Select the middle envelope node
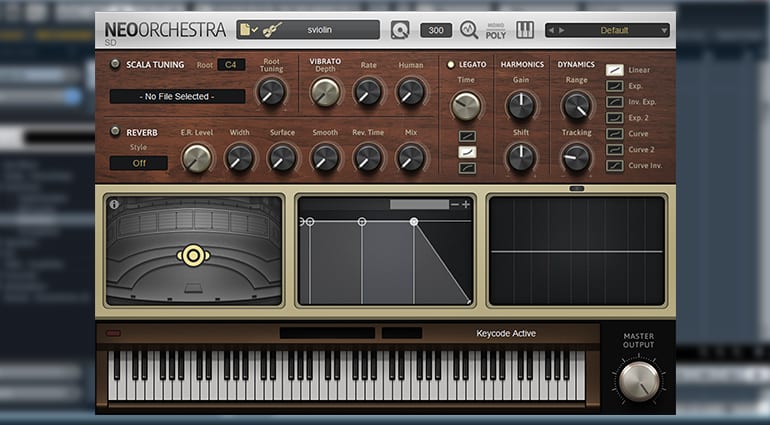 pos(362,222)
